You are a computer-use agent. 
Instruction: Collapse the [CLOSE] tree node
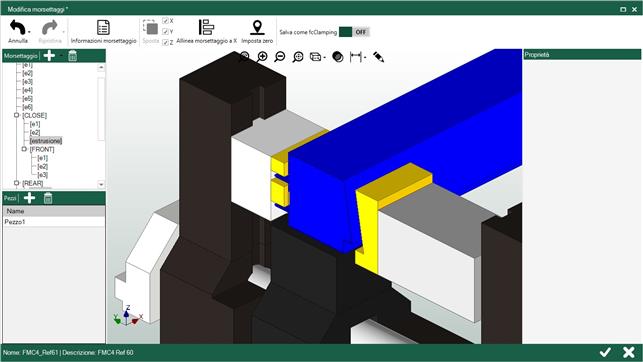(x=16, y=116)
